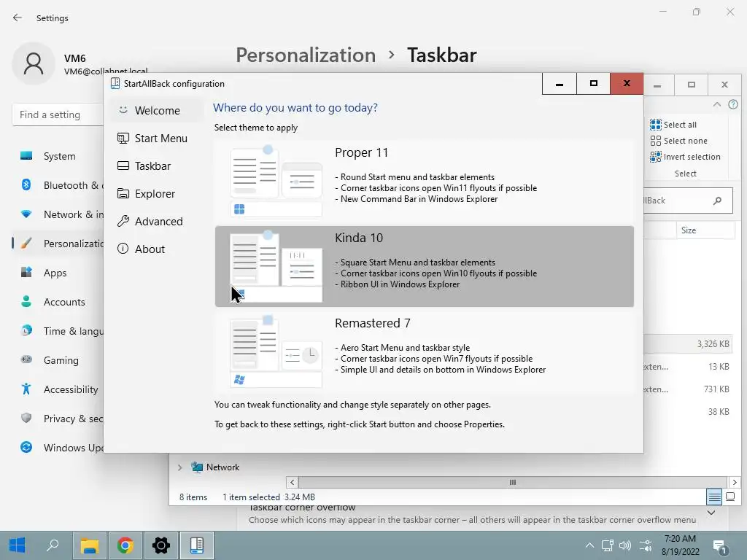Switch Explorer to large icons view
Image resolution: width=747 pixels, height=560 pixels.
(729, 497)
